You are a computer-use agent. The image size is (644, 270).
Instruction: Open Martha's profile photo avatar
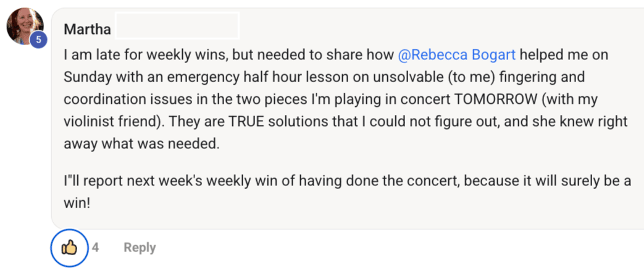coord(23,25)
